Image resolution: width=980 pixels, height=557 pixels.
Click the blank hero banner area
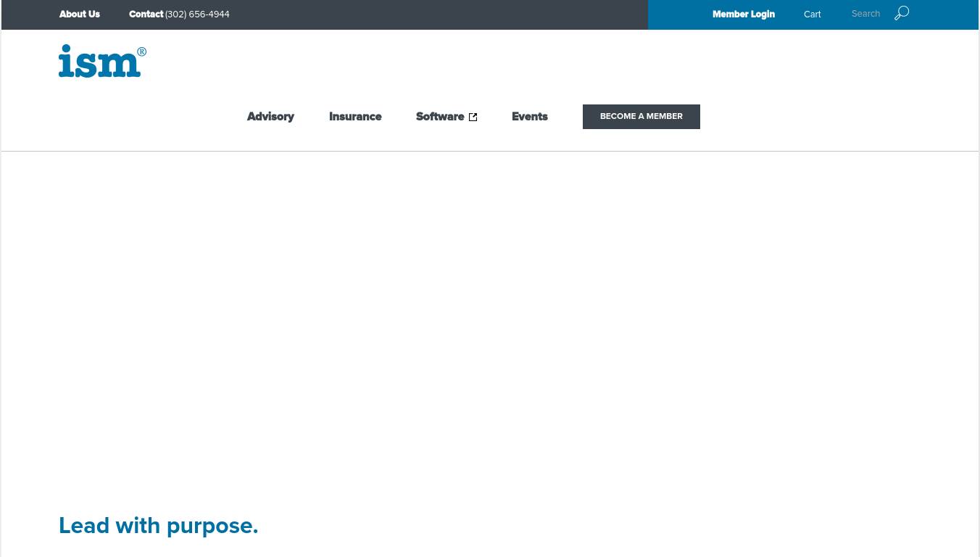tap(490, 319)
